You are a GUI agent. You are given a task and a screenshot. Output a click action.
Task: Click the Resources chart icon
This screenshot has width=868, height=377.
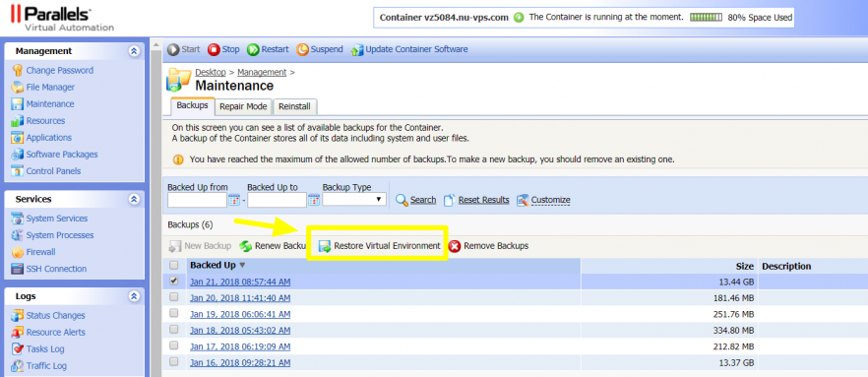click(17, 121)
